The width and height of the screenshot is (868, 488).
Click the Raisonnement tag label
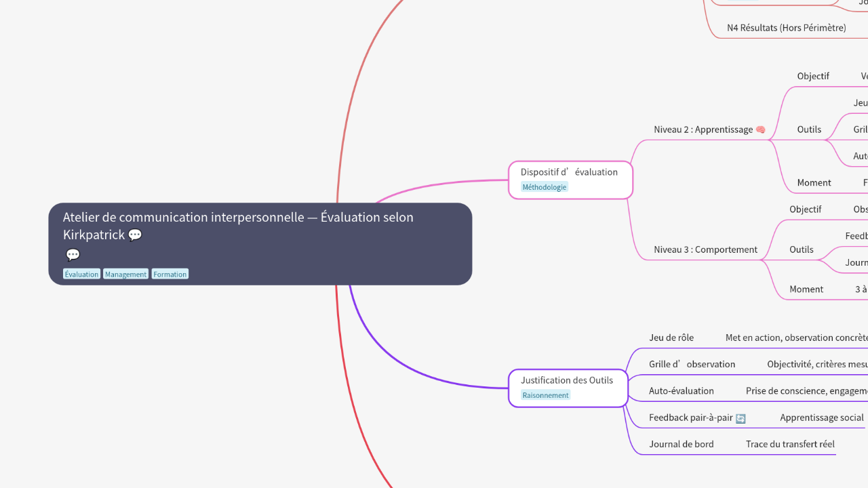pyautogui.click(x=545, y=395)
